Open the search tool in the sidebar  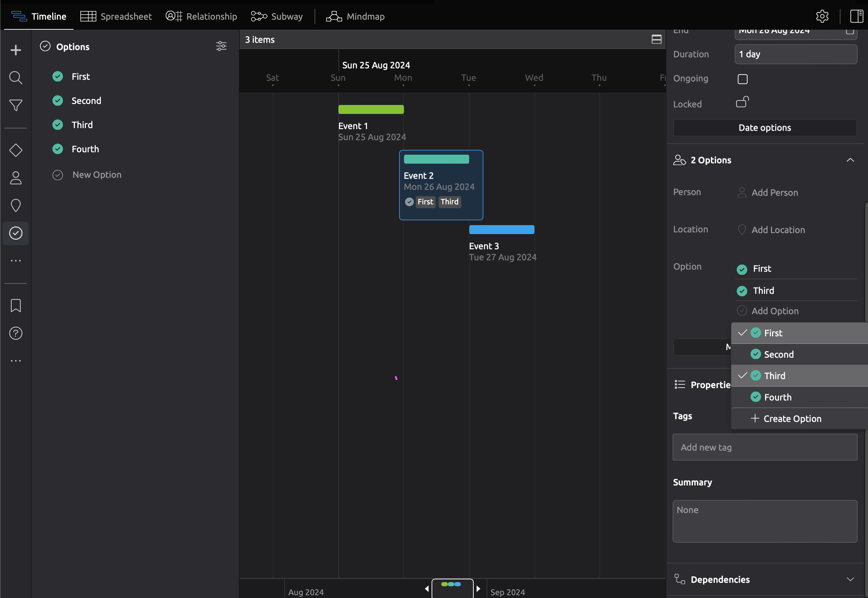click(15, 78)
